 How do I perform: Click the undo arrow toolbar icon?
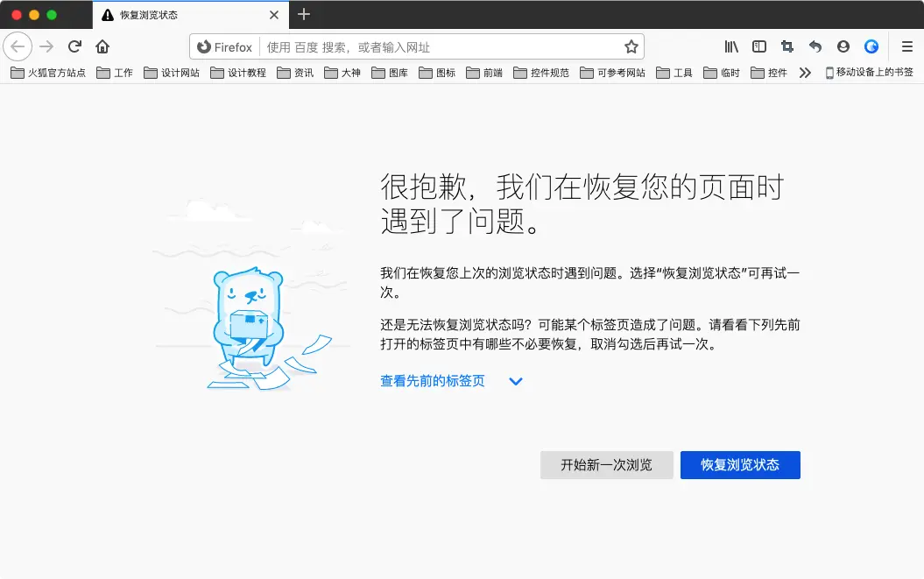[815, 46]
